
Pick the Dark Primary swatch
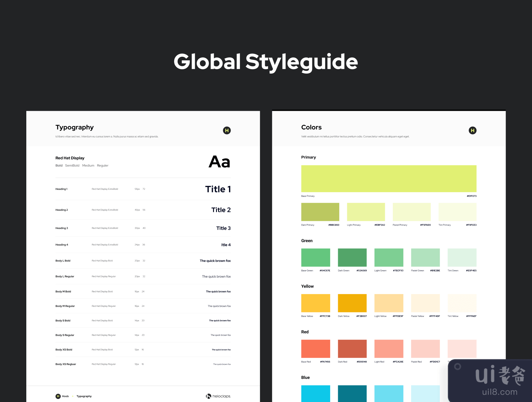[320, 212]
